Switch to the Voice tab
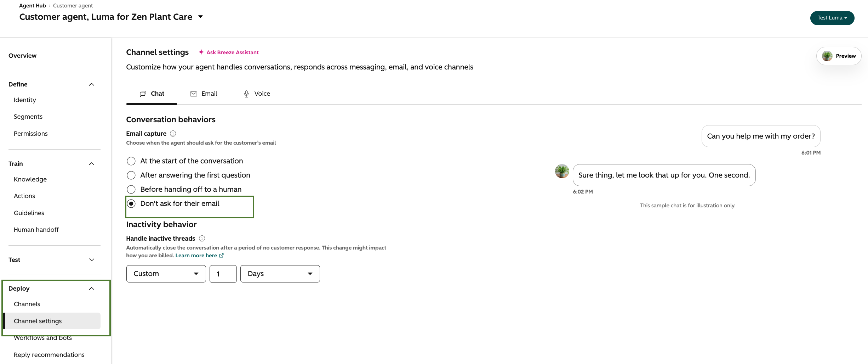 pyautogui.click(x=257, y=94)
